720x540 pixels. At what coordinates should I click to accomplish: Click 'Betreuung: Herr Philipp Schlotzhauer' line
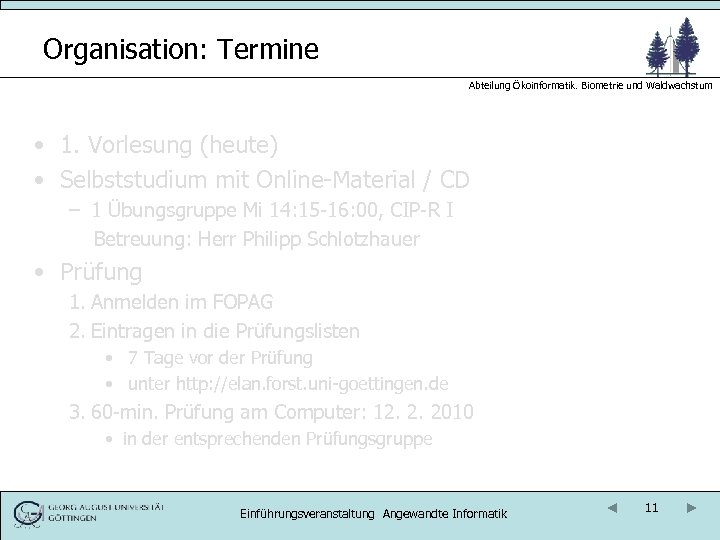click(x=257, y=239)
